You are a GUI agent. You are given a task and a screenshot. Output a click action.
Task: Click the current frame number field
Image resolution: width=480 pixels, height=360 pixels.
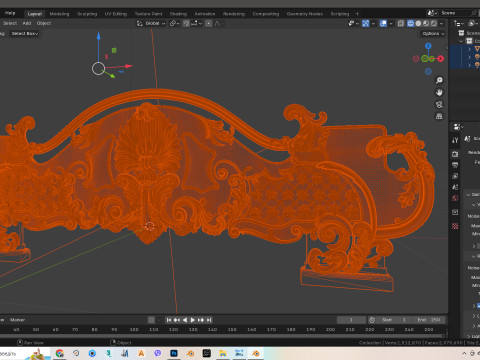coord(351,320)
